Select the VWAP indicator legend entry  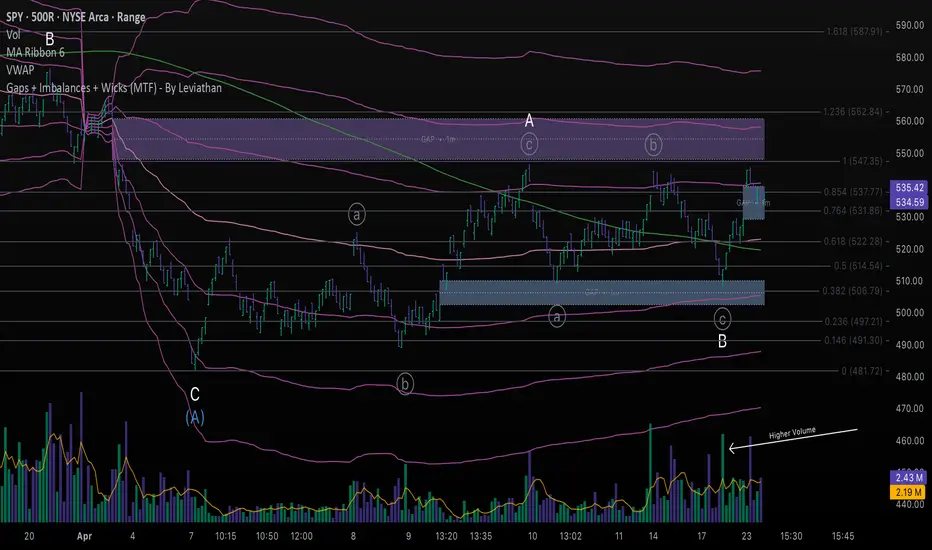click(20, 70)
